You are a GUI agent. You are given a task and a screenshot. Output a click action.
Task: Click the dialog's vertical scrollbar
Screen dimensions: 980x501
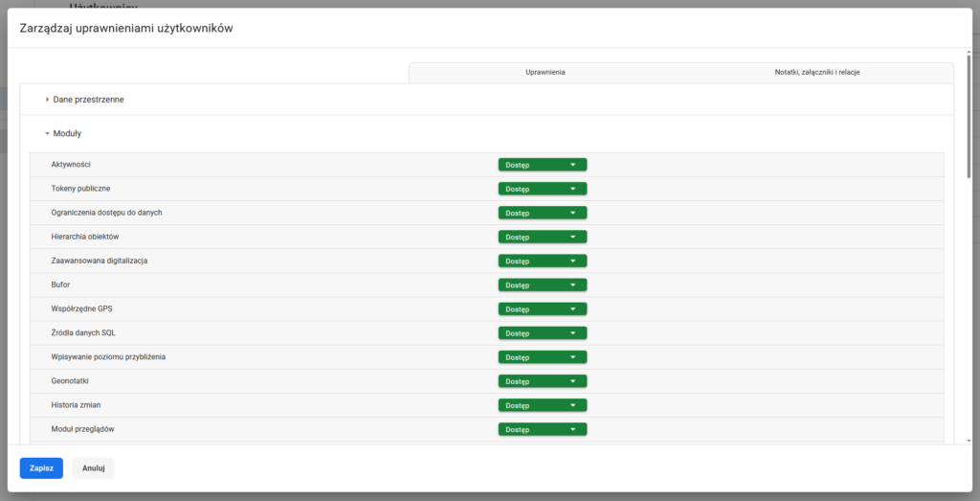point(969,115)
